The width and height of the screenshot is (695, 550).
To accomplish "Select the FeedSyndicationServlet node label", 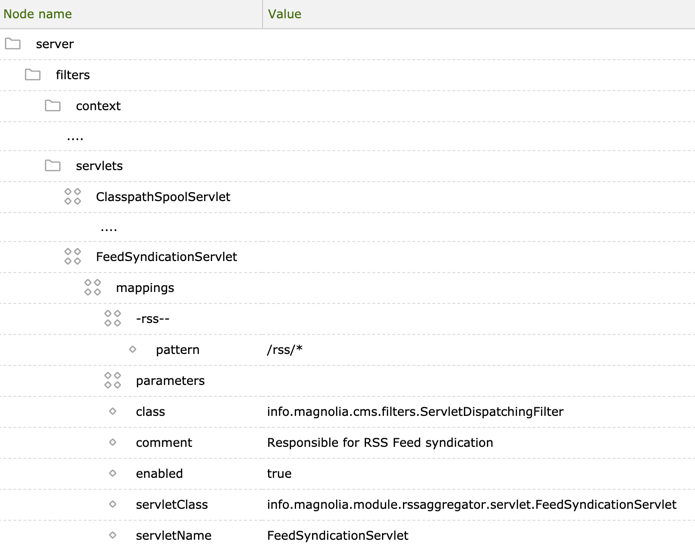I will tap(166, 257).
